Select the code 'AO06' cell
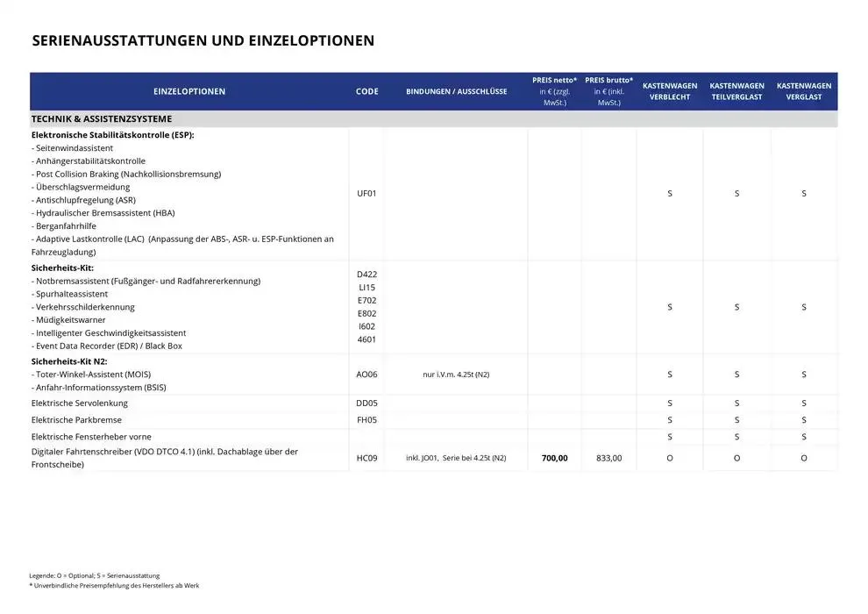This screenshot has width=868, height=614. coord(366,375)
